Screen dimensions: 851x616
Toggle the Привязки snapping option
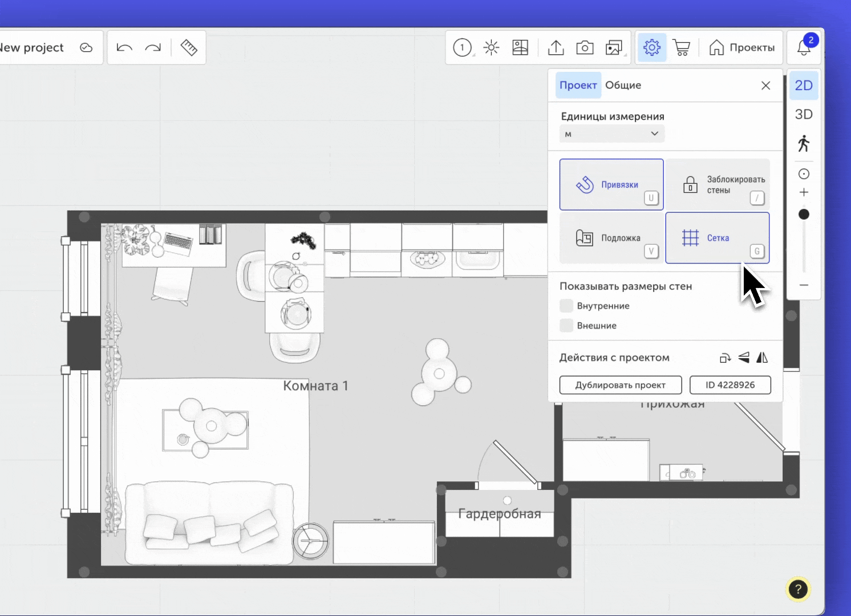611,185
